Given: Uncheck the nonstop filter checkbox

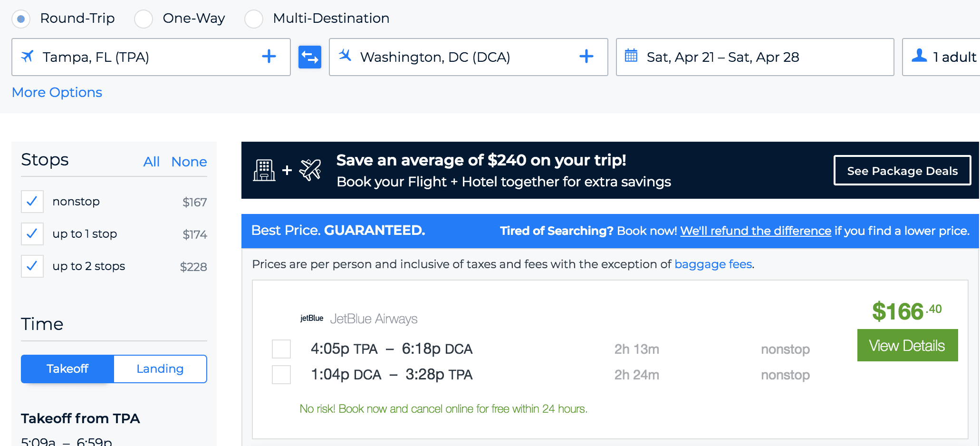Looking at the screenshot, I should coord(32,202).
